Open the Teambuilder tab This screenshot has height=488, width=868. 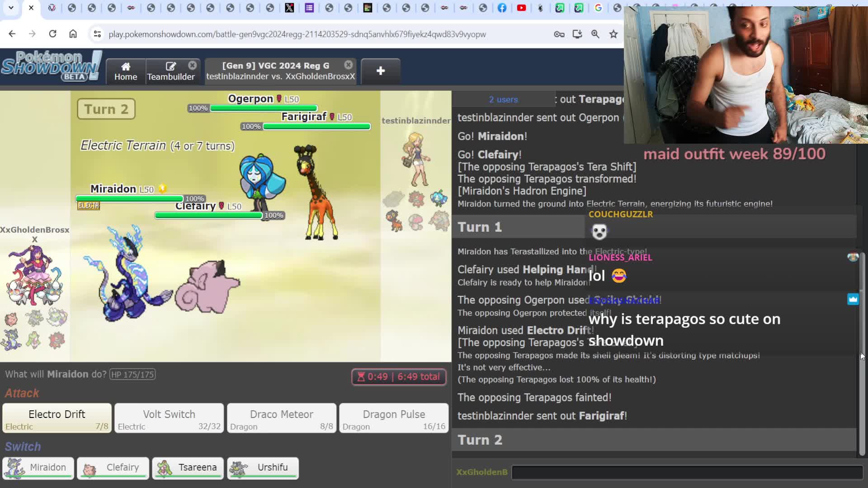[171, 71]
